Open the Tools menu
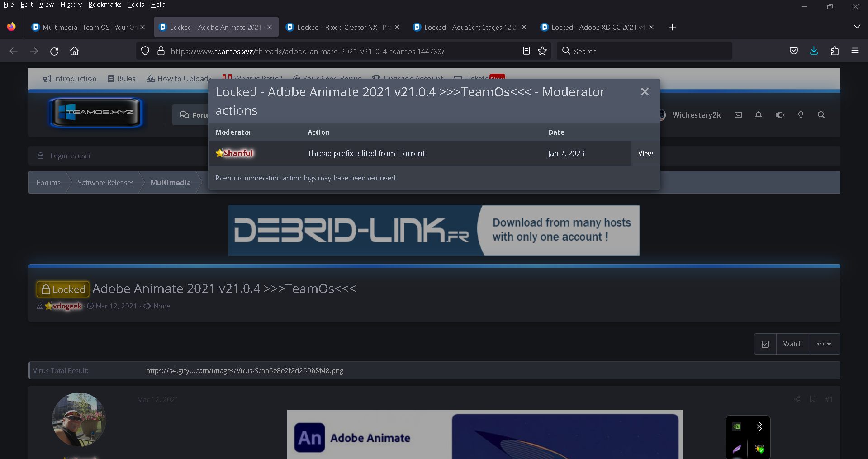868x459 pixels. 136,5
